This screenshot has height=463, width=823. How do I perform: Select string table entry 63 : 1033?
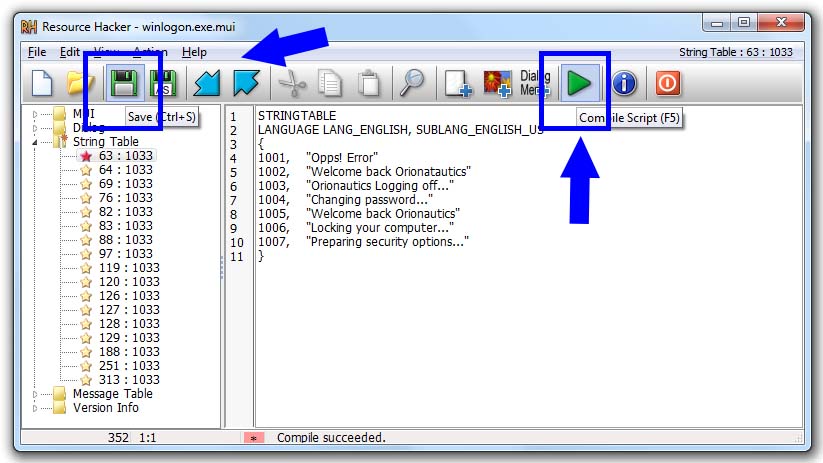pos(125,156)
